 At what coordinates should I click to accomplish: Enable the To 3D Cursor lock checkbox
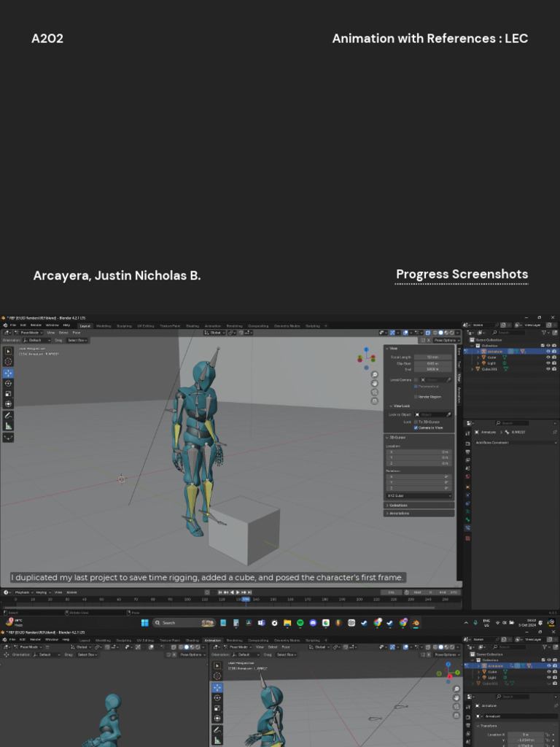[x=416, y=422]
